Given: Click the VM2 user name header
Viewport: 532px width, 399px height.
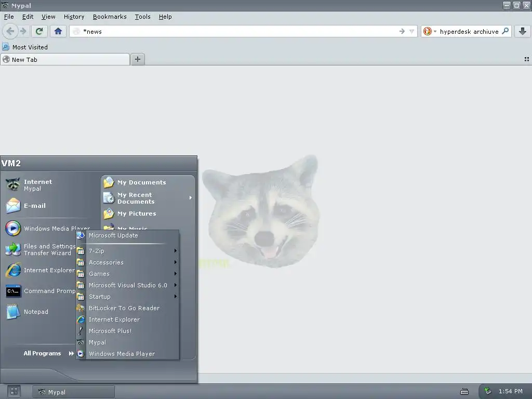Looking at the screenshot, I should click(x=11, y=163).
